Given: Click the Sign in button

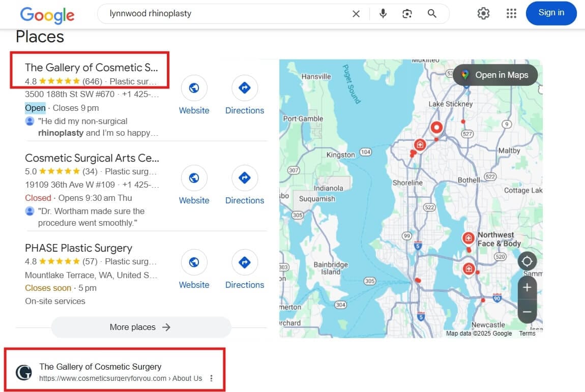Looking at the screenshot, I should pyautogui.click(x=551, y=13).
